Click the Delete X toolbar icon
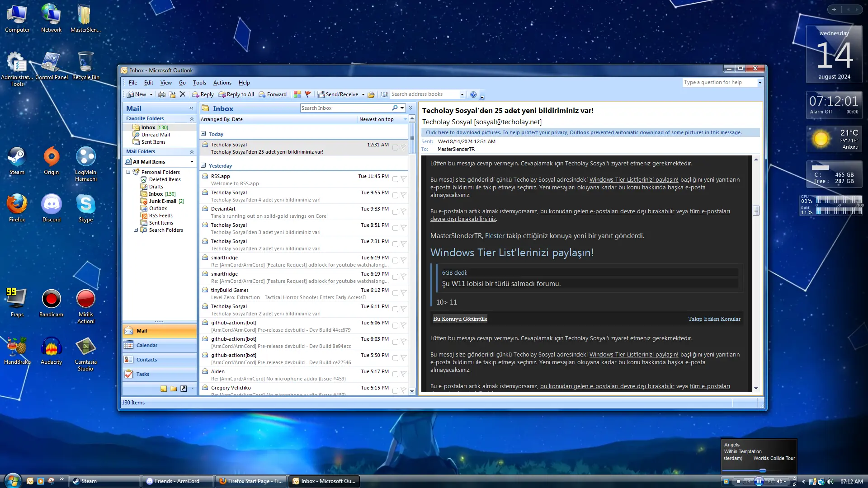The image size is (868, 488). (x=182, y=94)
